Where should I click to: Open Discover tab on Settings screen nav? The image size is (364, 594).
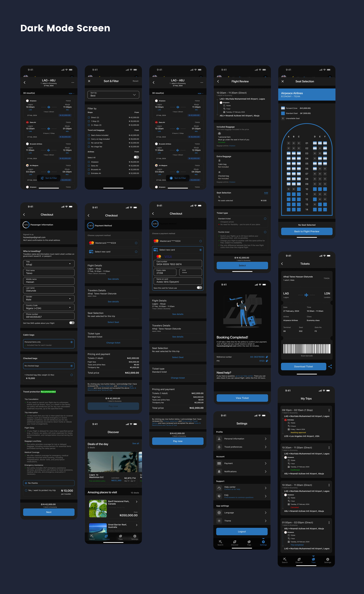coord(235,543)
